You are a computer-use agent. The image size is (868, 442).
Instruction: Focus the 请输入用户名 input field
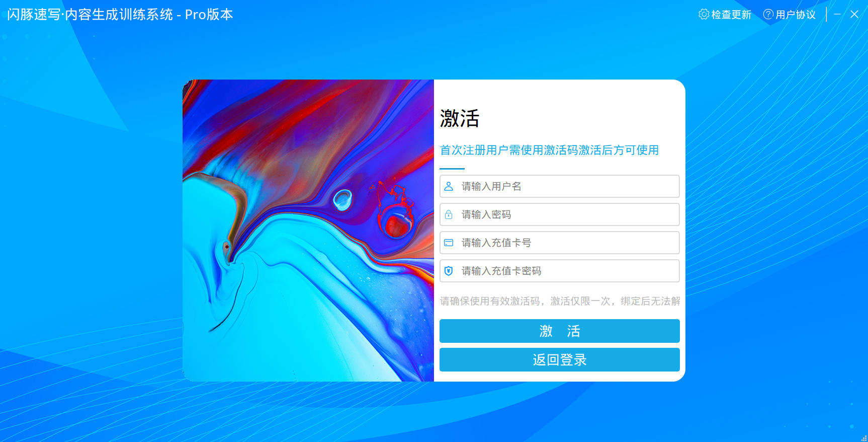pyautogui.click(x=560, y=186)
